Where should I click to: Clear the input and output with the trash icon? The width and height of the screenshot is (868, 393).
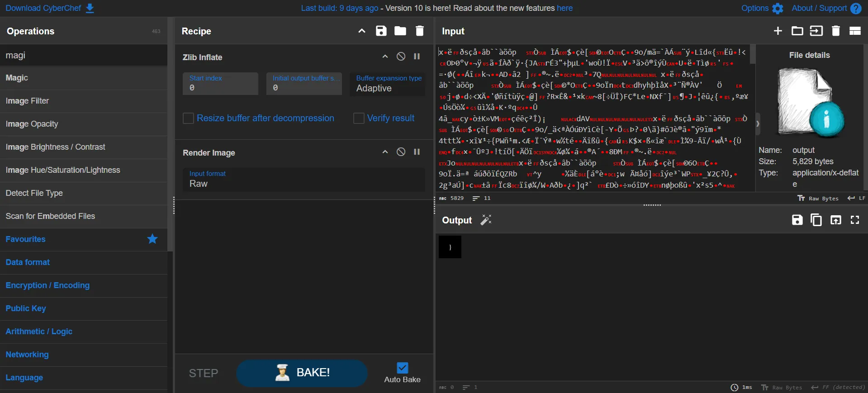tap(836, 31)
